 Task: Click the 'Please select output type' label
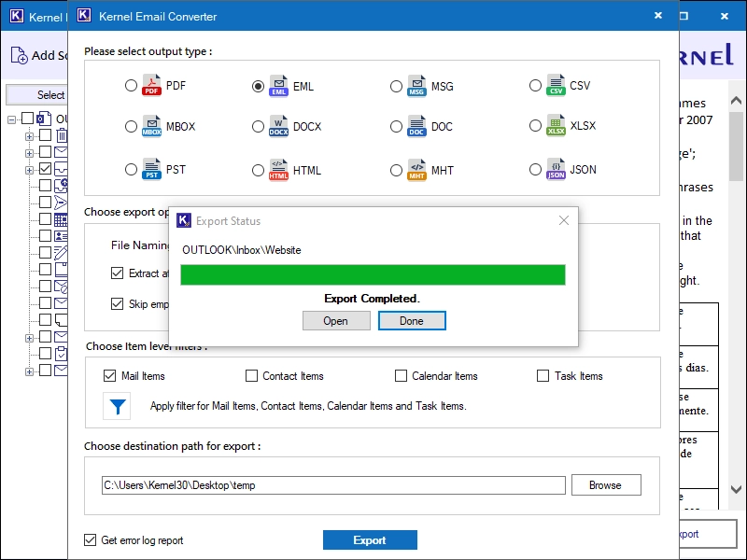[x=148, y=51]
